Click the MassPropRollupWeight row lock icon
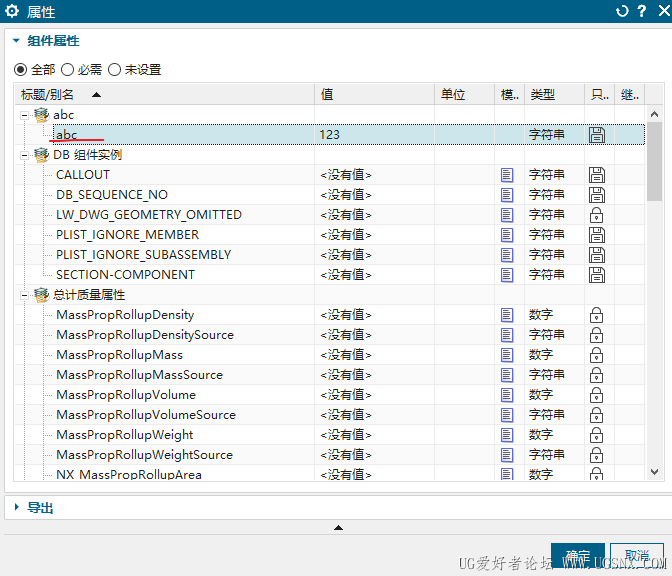This screenshot has width=672, height=576. coord(597,435)
